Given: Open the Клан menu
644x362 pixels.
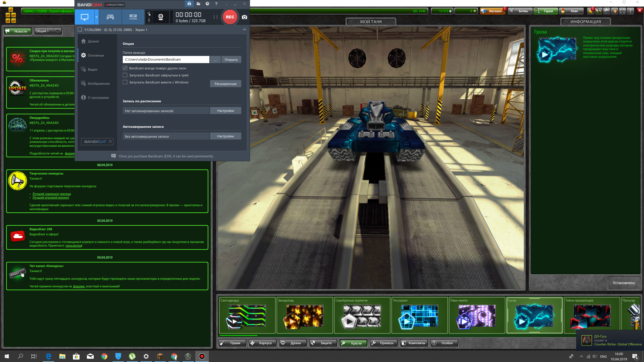Looking at the screenshot, I should point(571,11).
